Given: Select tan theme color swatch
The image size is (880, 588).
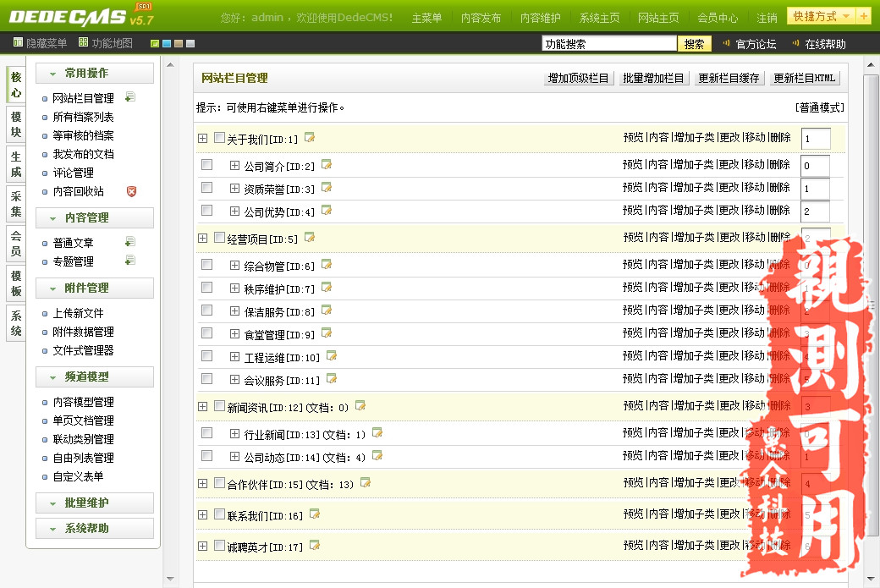Looking at the screenshot, I should 179,43.
